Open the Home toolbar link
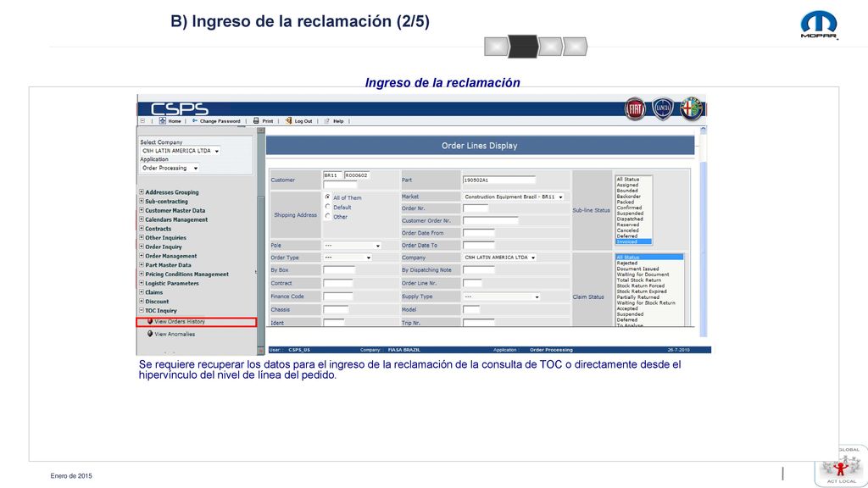Viewport: 868px width, 488px height. [175, 120]
